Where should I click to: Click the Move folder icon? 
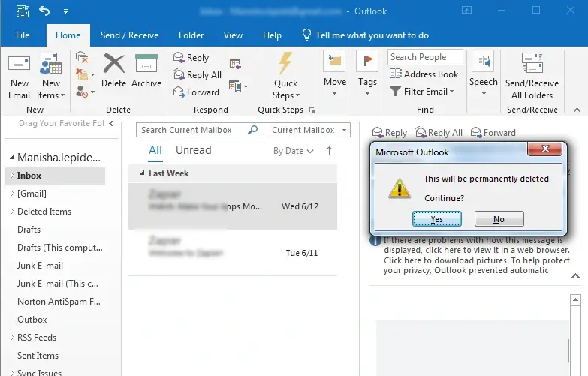[x=335, y=63]
